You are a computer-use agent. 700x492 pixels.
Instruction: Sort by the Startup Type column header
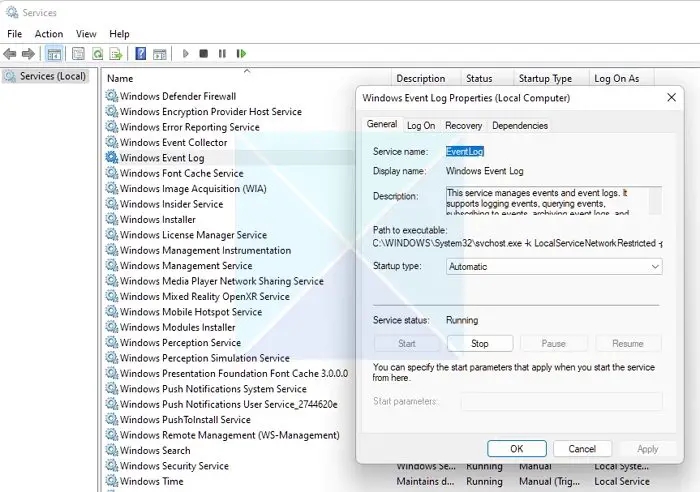pyautogui.click(x=551, y=78)
